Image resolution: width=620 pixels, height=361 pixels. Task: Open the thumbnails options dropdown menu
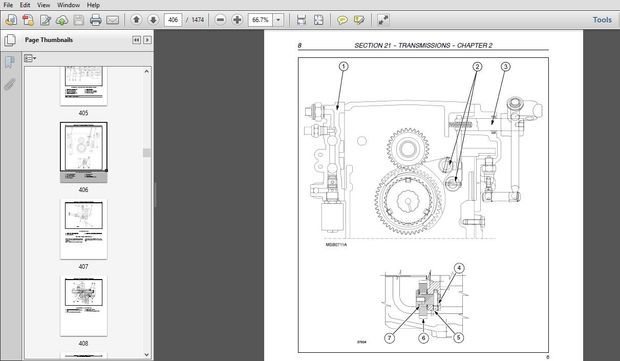pyautogui.click(x=30, y=59)
